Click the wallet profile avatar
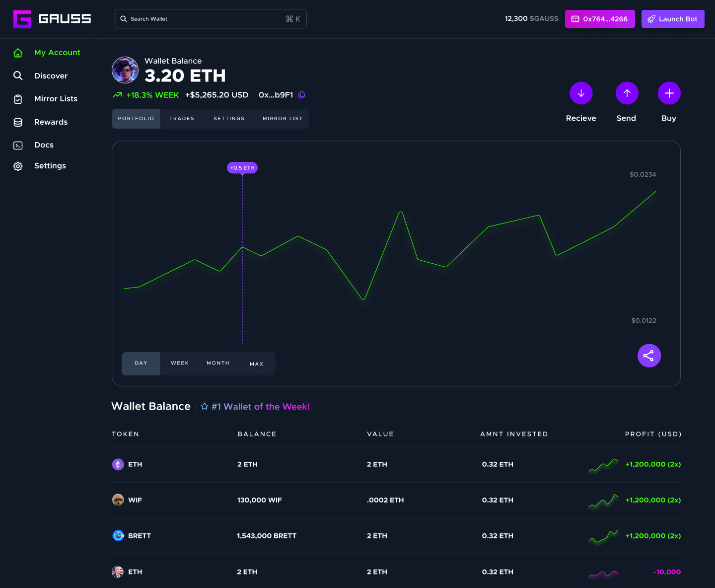 tap(125, 70)
